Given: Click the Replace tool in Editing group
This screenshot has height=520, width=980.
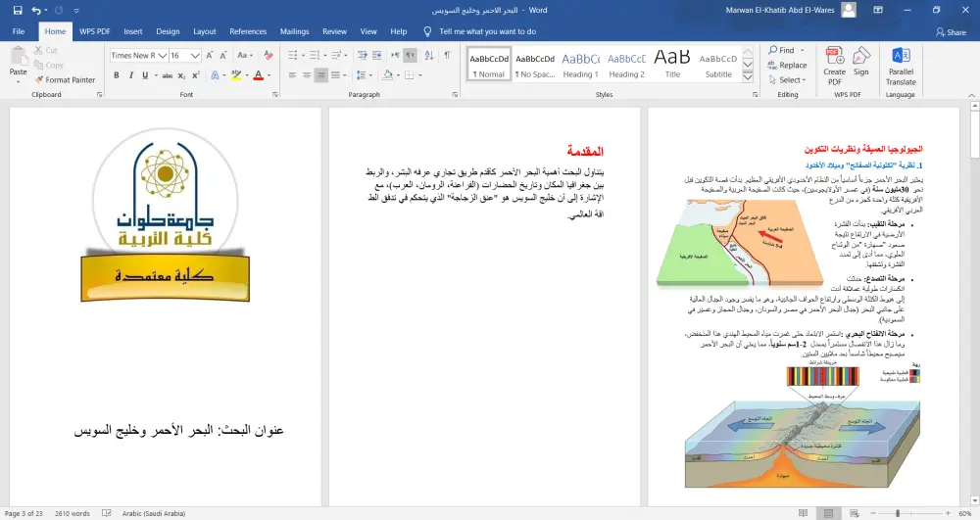Looking at the screenshot, I should pyautogui.click(x=788, y=65).
